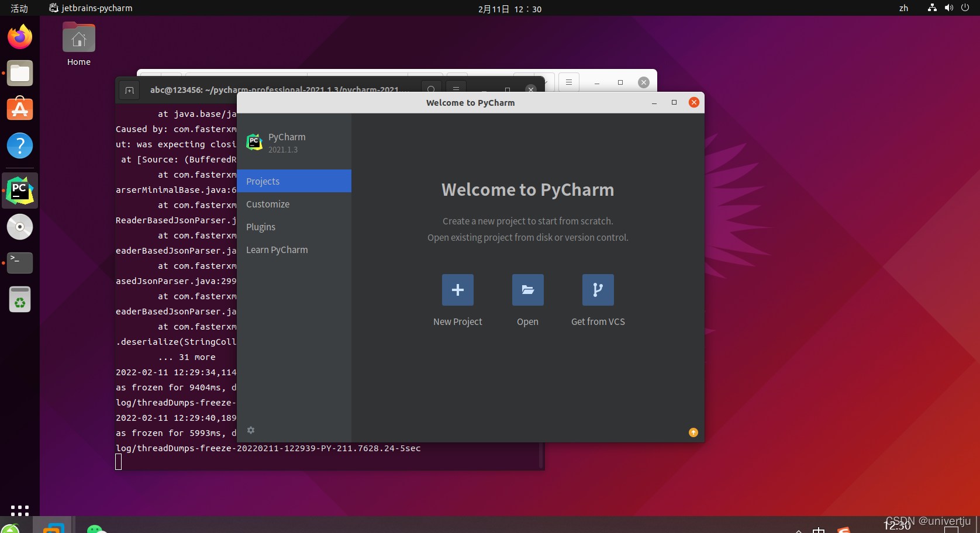This screenshot has height=533, width=980.
Task: Click the volume icon in the top bar
Action: pyautogui.click(x=948, y=8)
